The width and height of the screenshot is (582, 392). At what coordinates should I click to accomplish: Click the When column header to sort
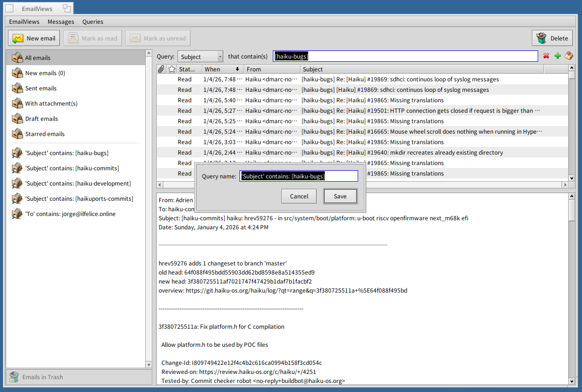tap(223, 69)
